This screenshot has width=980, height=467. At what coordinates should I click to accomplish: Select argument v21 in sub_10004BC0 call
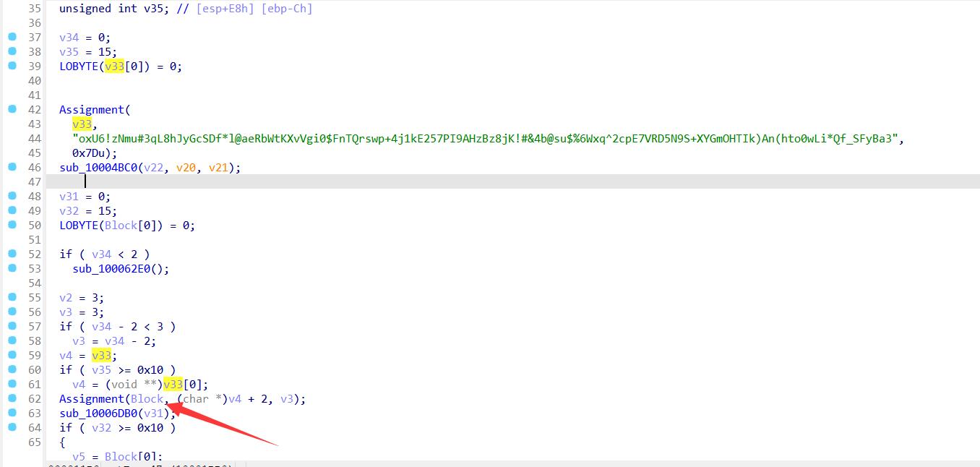pos(219,168)
